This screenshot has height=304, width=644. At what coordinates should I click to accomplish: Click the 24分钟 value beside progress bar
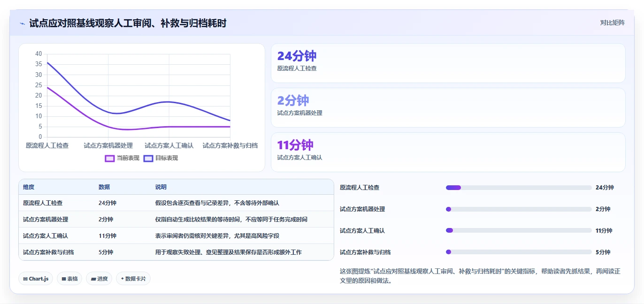pos(605,188)
